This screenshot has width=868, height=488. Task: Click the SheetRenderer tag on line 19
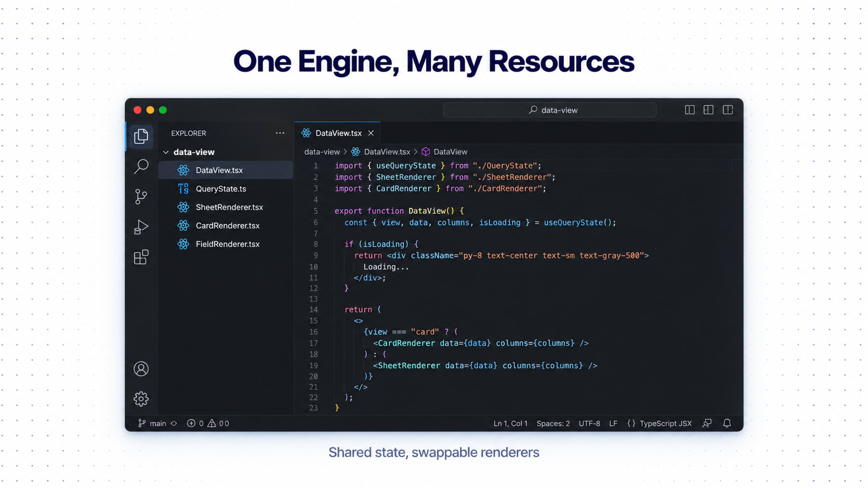pos(409,366)
